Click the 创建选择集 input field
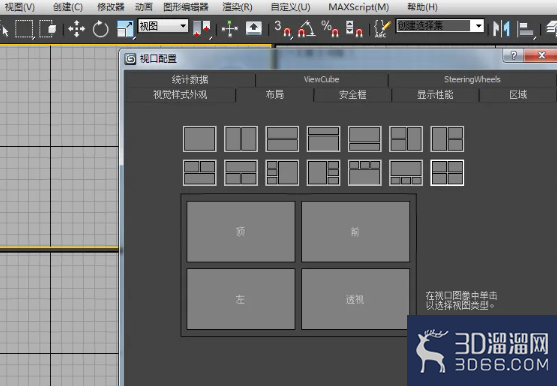 [x=433, y=26]
